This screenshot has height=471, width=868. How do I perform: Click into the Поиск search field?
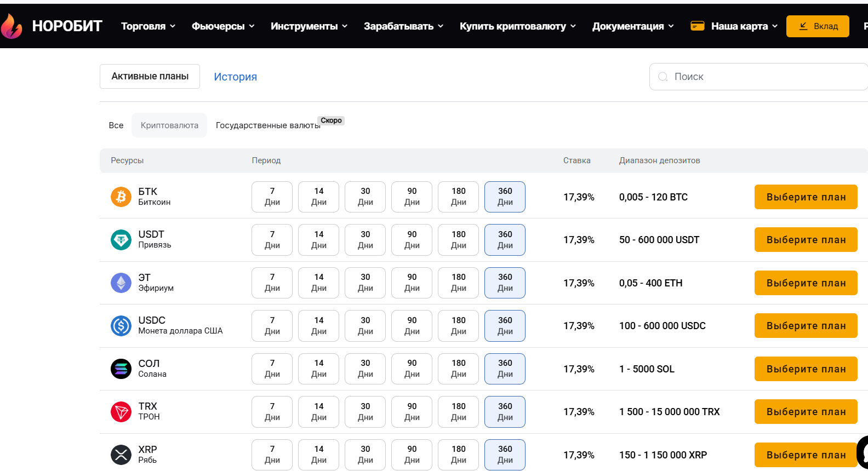coord(759,77)
